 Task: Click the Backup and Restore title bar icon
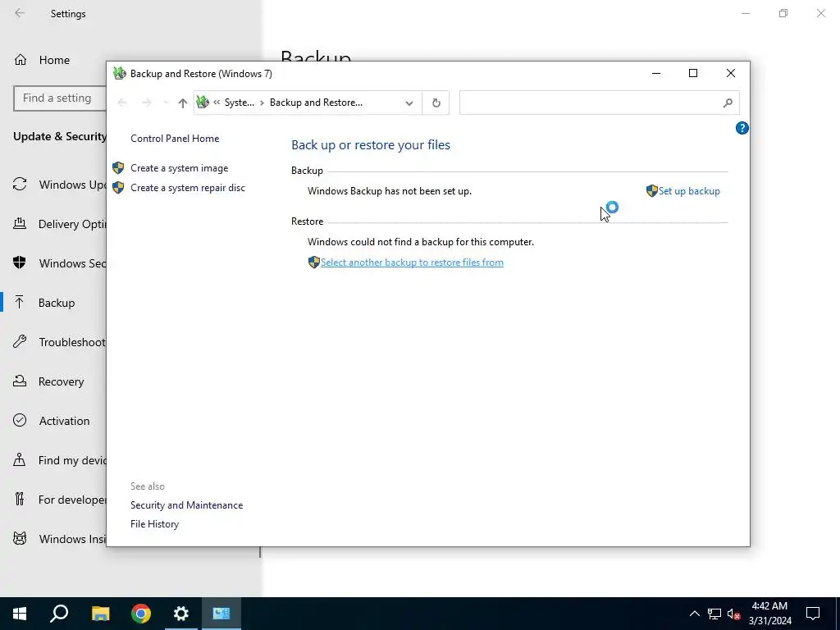[x=120, y=73]
